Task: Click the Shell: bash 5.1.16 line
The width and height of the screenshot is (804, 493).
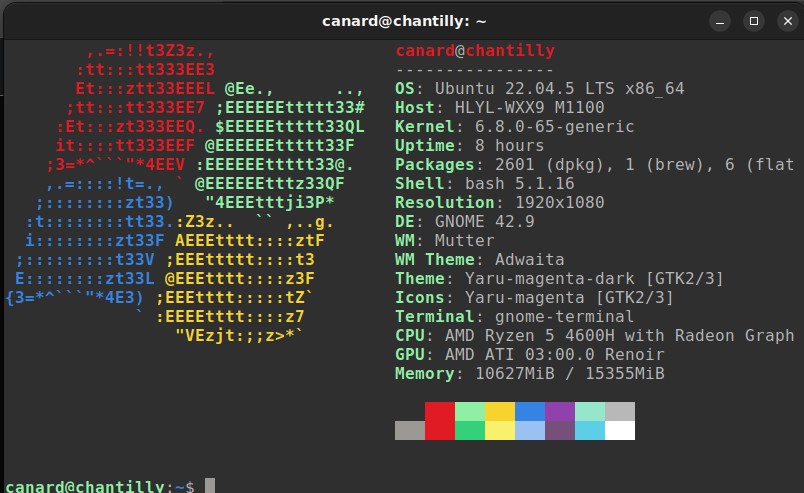Action: pyautogui.click(x=485, y=183)
